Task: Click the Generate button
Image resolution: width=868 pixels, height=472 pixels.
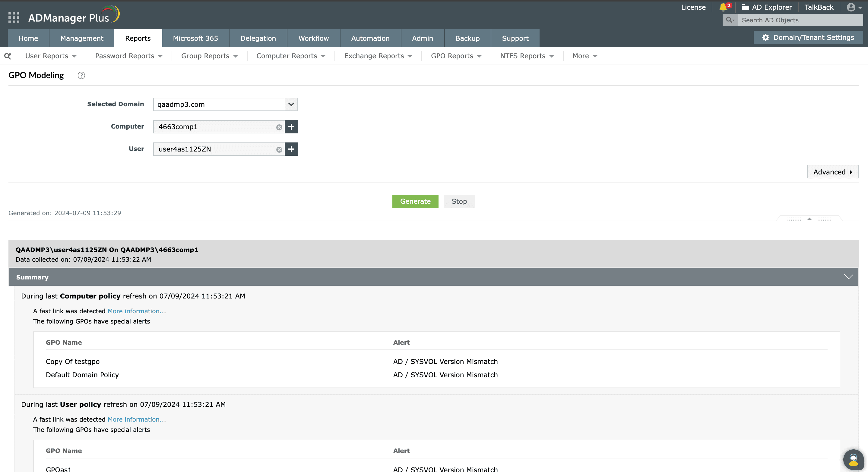Action: (415, 201)
